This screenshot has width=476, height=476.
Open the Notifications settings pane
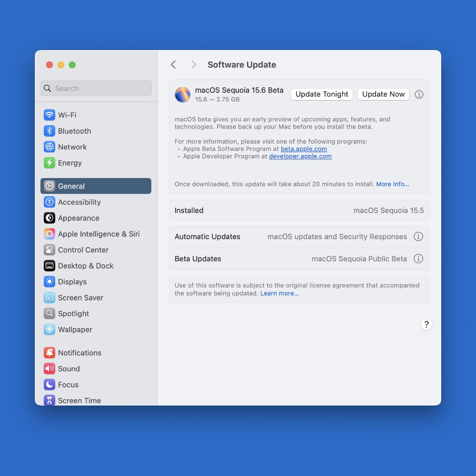click(x=79, y=353)
